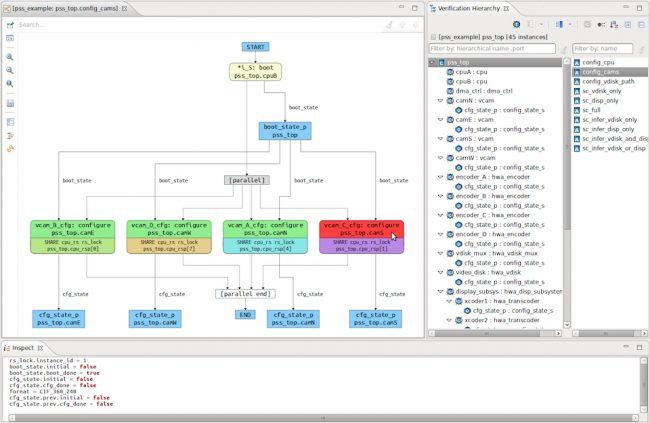
Task: Select cpuB : cpu in the hierarchy tree
Action: (x=471, y=81)
